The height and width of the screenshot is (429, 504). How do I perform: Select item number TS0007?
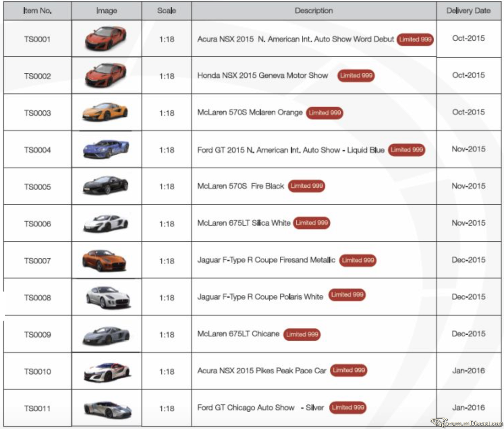point(37,261)
